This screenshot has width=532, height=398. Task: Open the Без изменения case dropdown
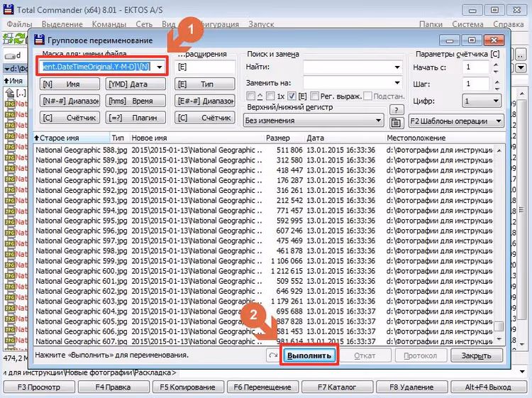coord(378,121)
